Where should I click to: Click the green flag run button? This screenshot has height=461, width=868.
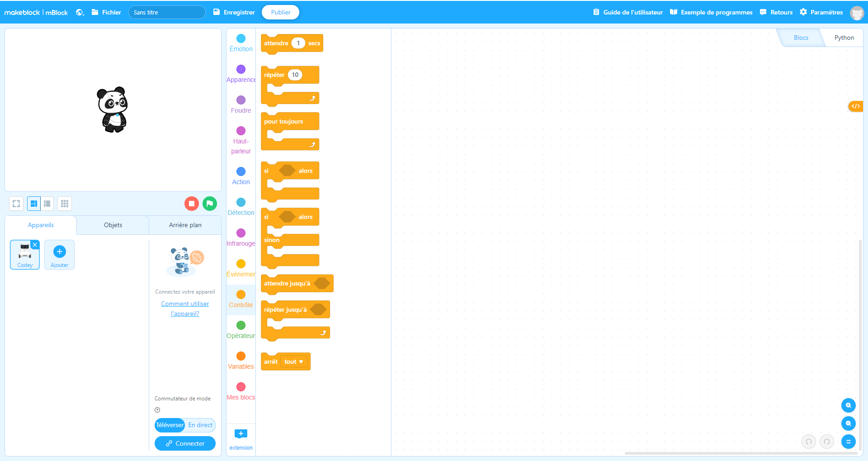210,204
